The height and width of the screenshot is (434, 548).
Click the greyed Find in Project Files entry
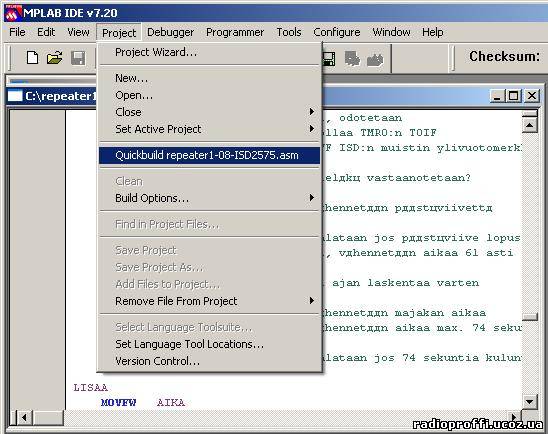(x=209, y=224)
